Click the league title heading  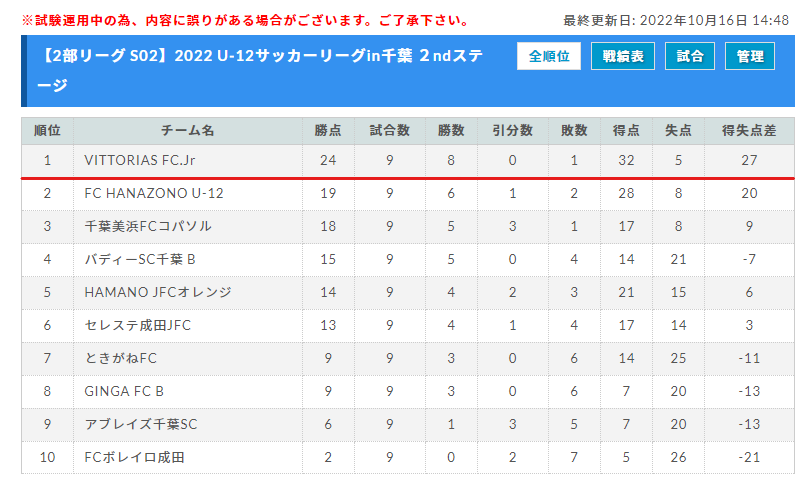pos(262,70)
